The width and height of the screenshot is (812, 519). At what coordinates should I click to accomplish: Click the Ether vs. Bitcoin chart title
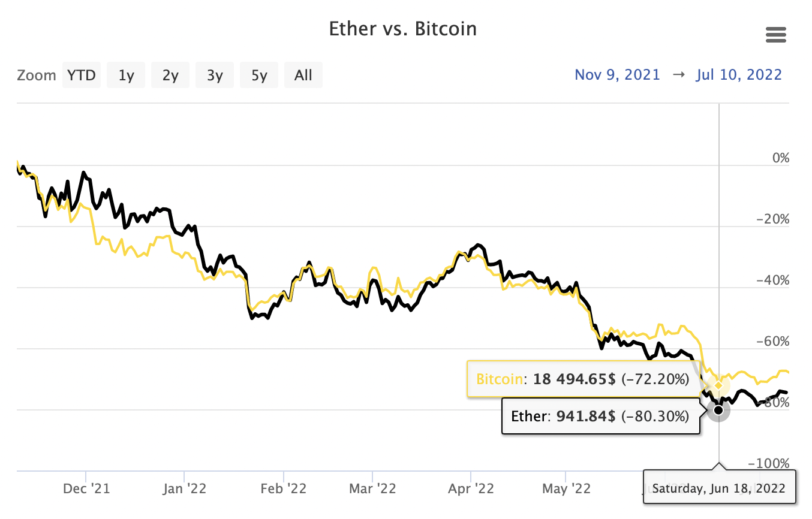pyautogui.click(x=402, y=29)
